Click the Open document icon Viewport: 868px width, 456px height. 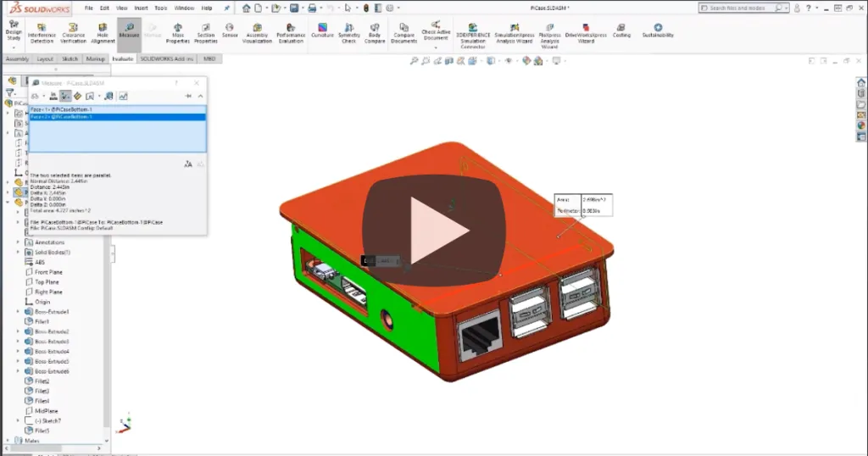(275, 8)
